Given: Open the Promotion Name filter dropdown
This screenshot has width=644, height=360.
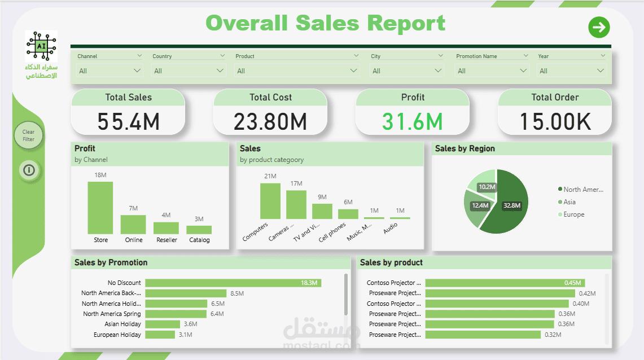Looking at the screenshot, I should tap(492, 71).
